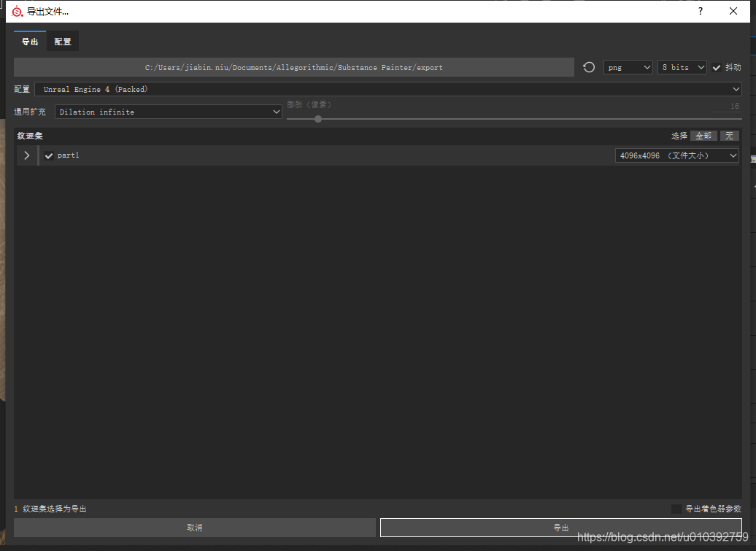
Task: Switch to the 导出 tab
Action: pyautogui.click(x=30, y=42)
